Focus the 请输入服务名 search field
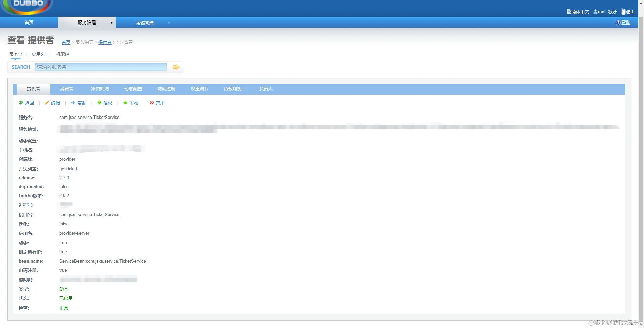Image resolution: width=644 pixels, height=328 pixels. click(x=101, y=67)
